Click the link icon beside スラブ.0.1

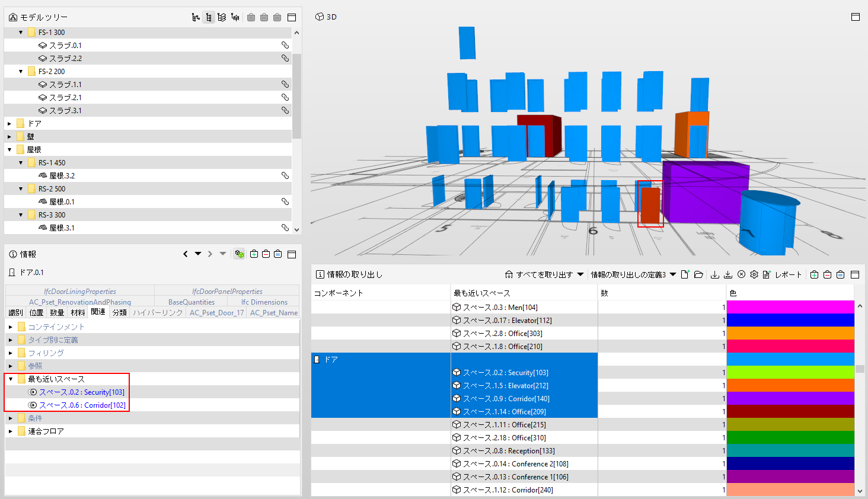coord(285,45)
